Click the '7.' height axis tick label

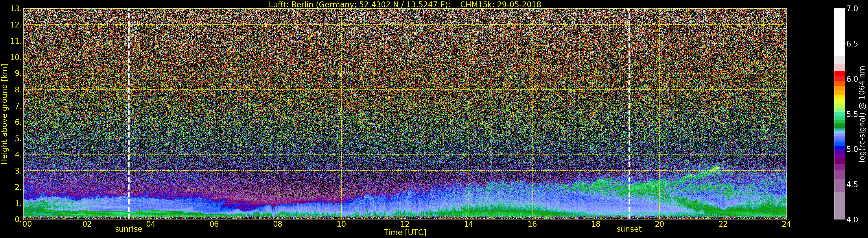click(18, 106)
